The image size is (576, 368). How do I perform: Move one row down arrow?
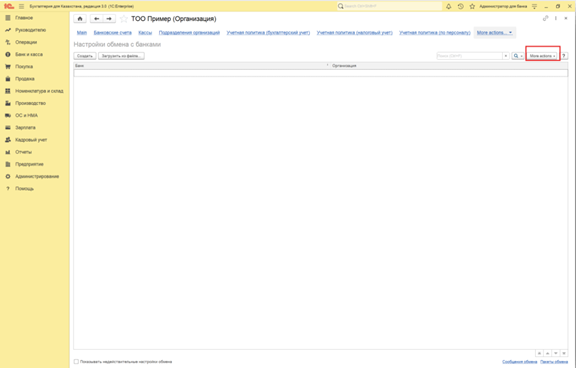tap(555, 353)
